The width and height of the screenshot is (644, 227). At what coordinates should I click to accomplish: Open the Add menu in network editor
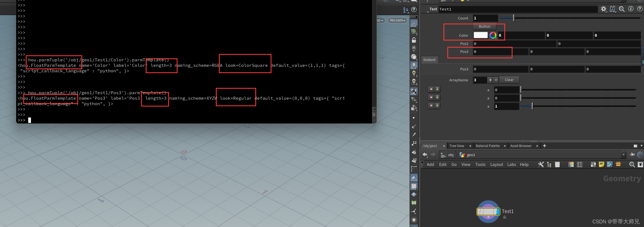[430, 165]
